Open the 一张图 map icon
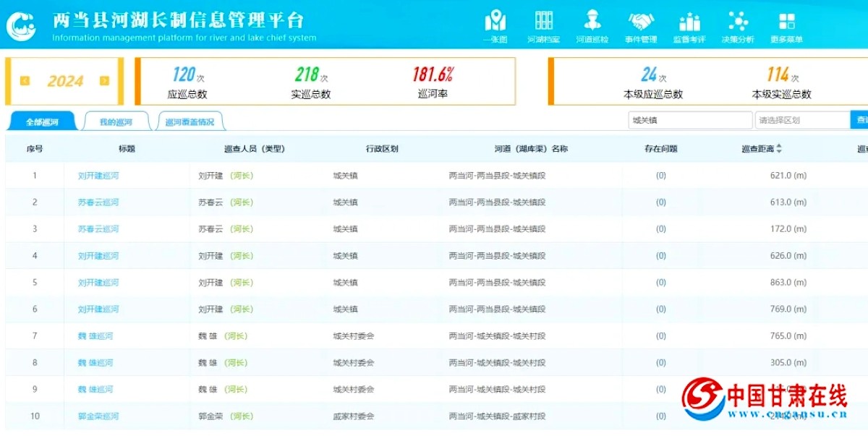This screenshot has width=868, height=436. (x=495, y=22)
